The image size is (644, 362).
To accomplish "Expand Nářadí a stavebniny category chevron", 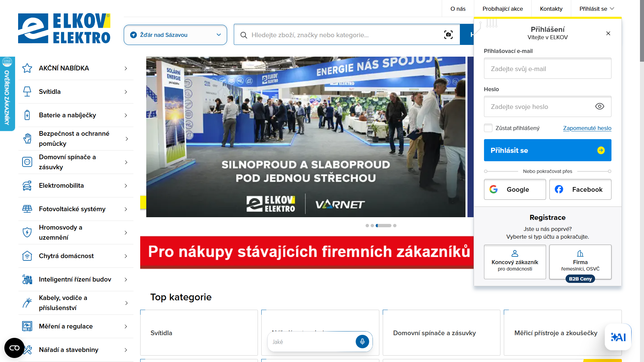I will (126, 350).
